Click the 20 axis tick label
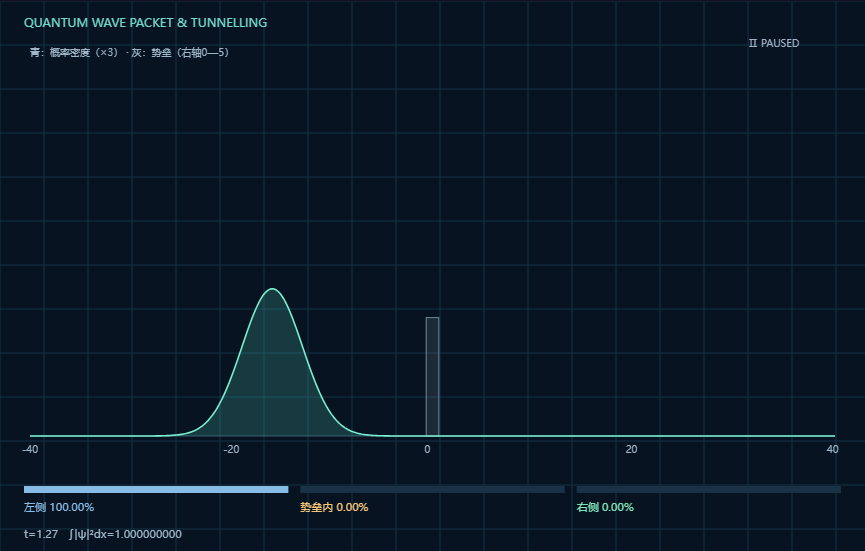 [x=632, y=449]
